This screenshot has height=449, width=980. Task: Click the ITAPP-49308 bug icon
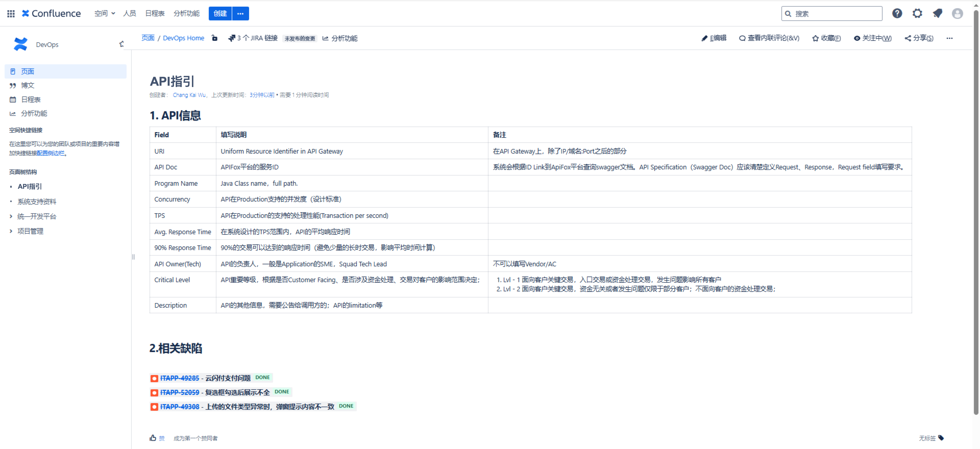click(154, 407)
